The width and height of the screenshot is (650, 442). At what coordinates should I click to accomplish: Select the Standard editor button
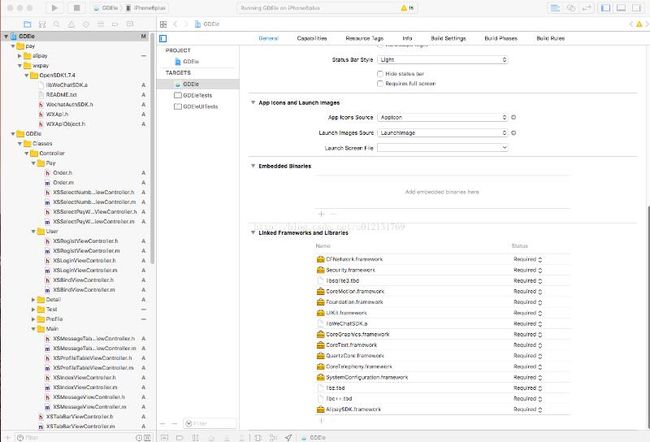click(x=555, y=8)
